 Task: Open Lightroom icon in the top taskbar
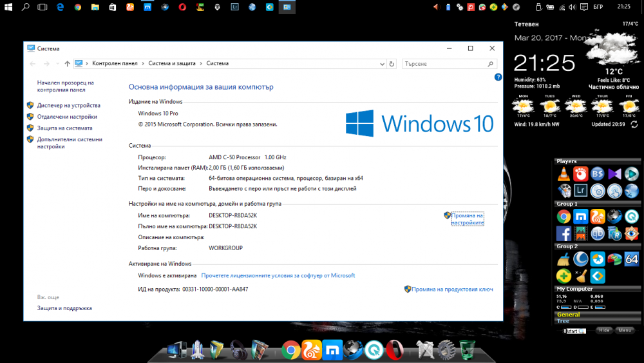click(234, 7)
